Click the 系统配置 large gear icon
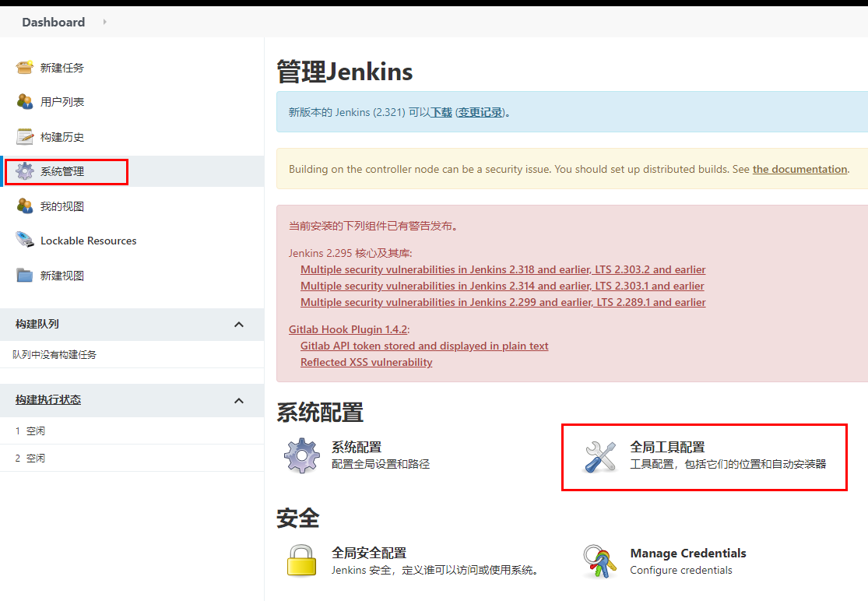 click(302, 456)
